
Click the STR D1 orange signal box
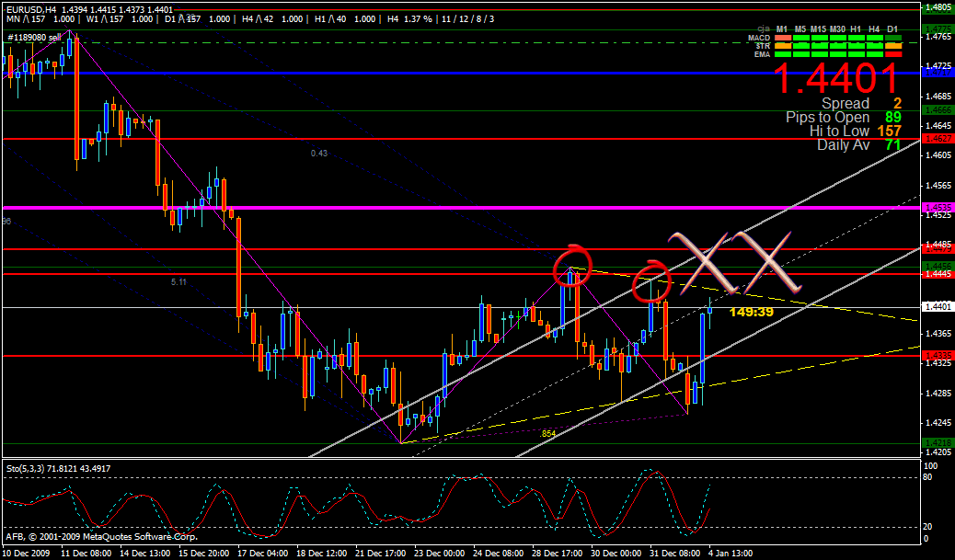pos(892,46)
